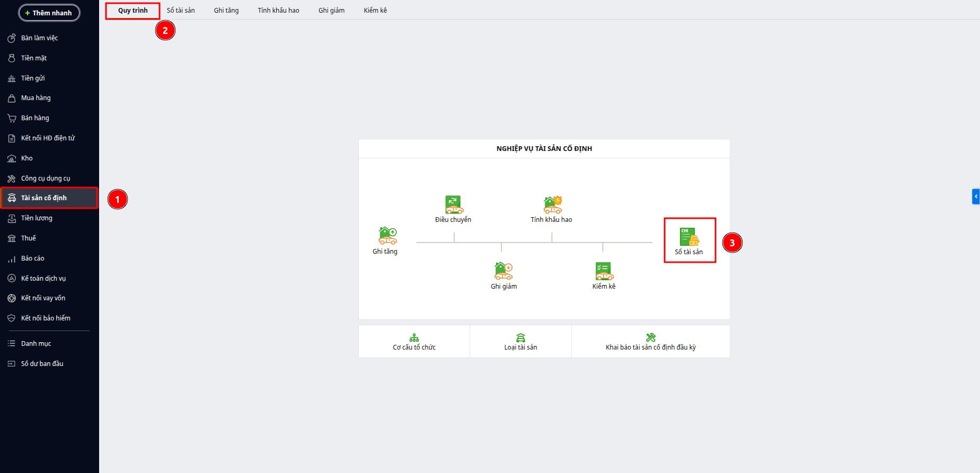Open Tài sản cố định in sidebar
This screenshot has height=473, width=980.
point(49,198)
